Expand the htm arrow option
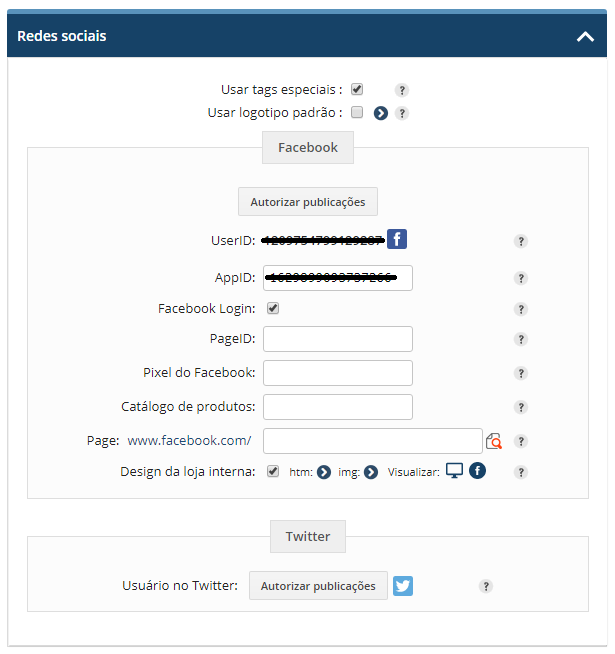The width and height of the screenshot is (615, 654). pyautogui.click(x=324, y=472)
